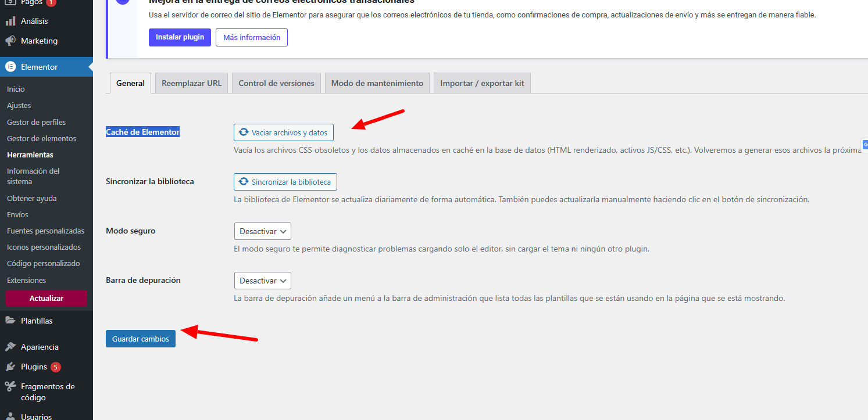Open Código personalizado

[44, 263]
